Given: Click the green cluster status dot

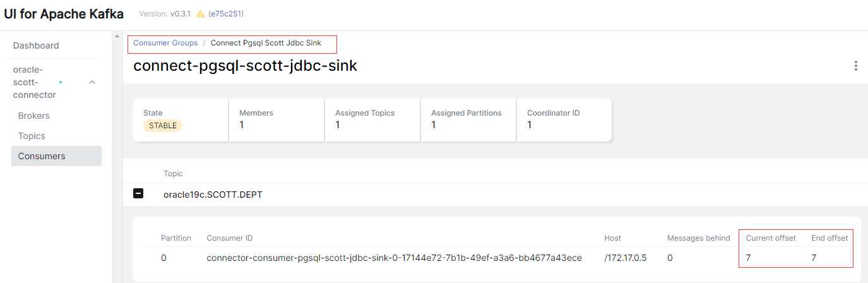Looking at the screenshot, I should [61, 82].
